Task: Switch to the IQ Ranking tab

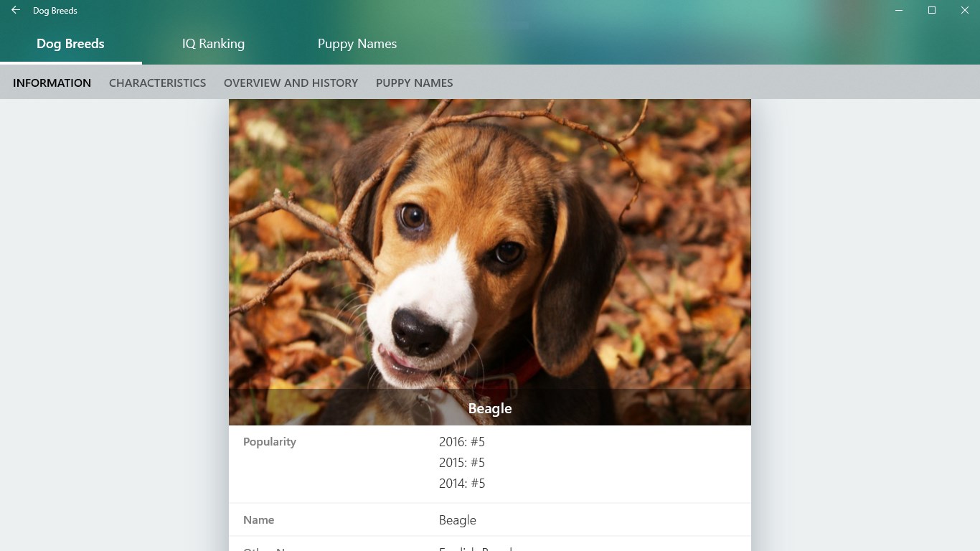Action: click(213, 44)
